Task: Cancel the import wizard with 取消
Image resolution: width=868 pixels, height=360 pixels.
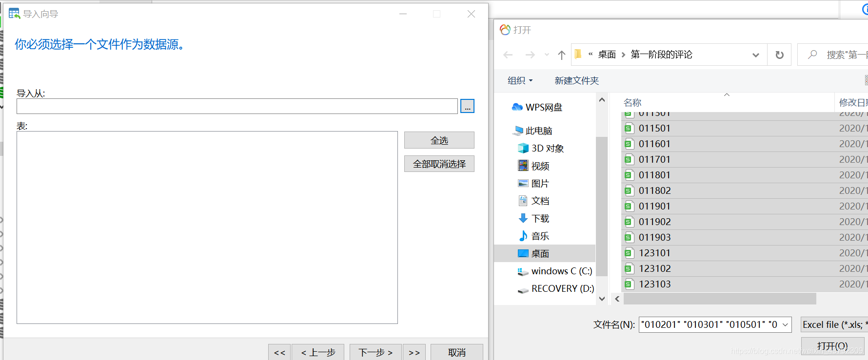Action: coord(457,352)
